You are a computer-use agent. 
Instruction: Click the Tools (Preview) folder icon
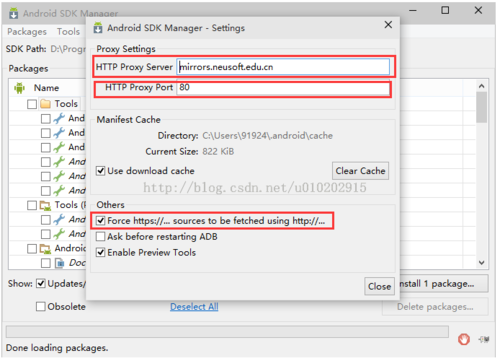pyautogui.click(x=45, y=205)
